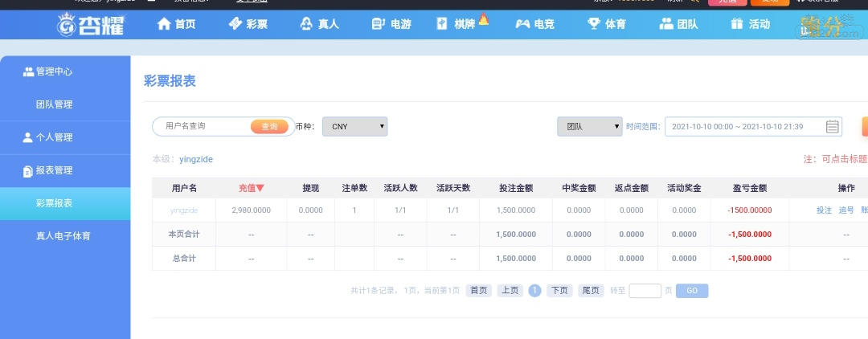Viewport: 868px width, 339px height.
Task: Sort by the 盈亏金额 column header
Action: [750, 188]
